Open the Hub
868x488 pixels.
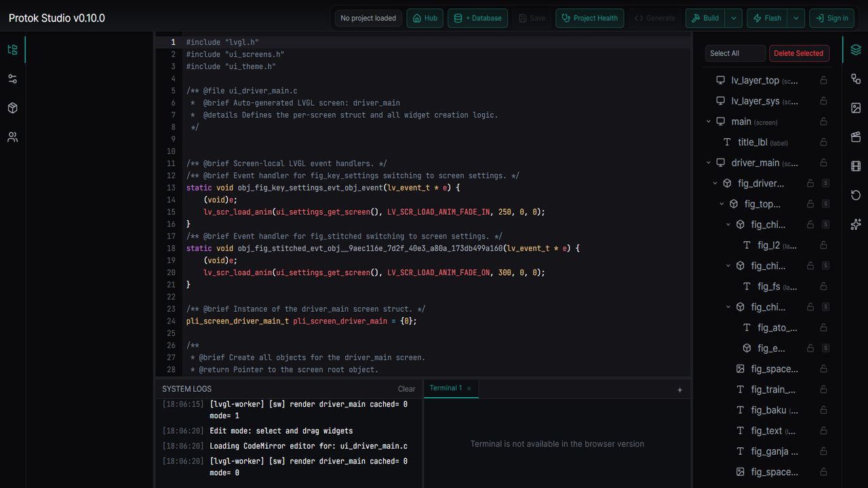pos(425,18)
